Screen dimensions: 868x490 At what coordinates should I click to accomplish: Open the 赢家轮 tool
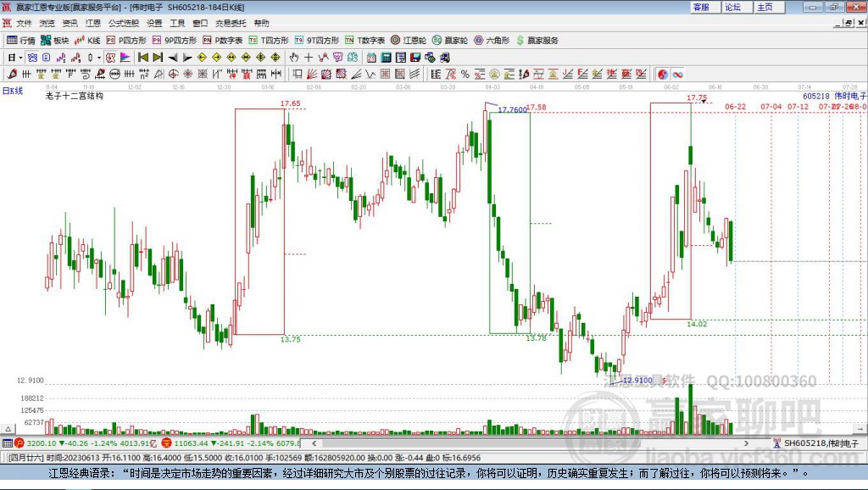(x=450, y=41)
